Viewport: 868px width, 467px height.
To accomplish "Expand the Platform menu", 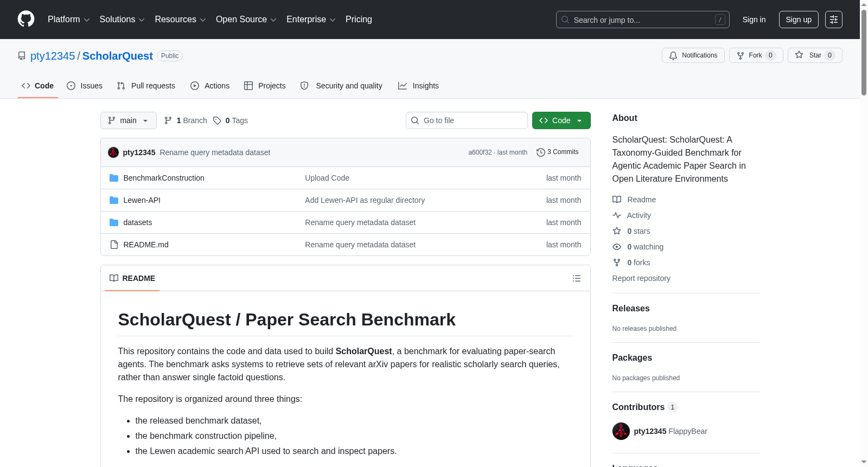I will click(68, 20).
